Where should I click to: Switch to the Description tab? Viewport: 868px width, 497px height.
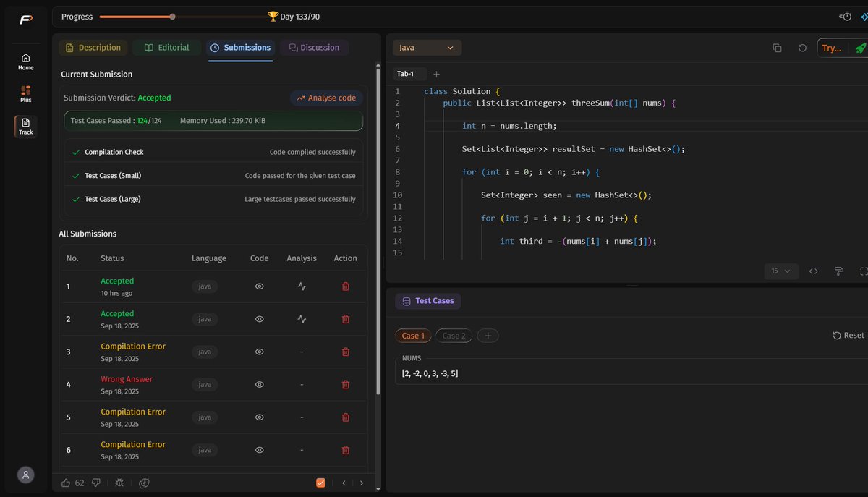[93, 48]
